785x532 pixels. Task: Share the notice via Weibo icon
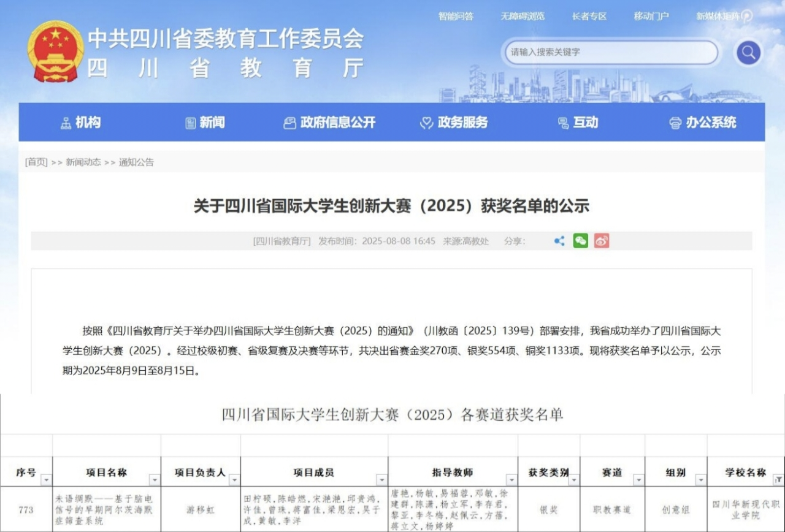click(x=602, y=241)
